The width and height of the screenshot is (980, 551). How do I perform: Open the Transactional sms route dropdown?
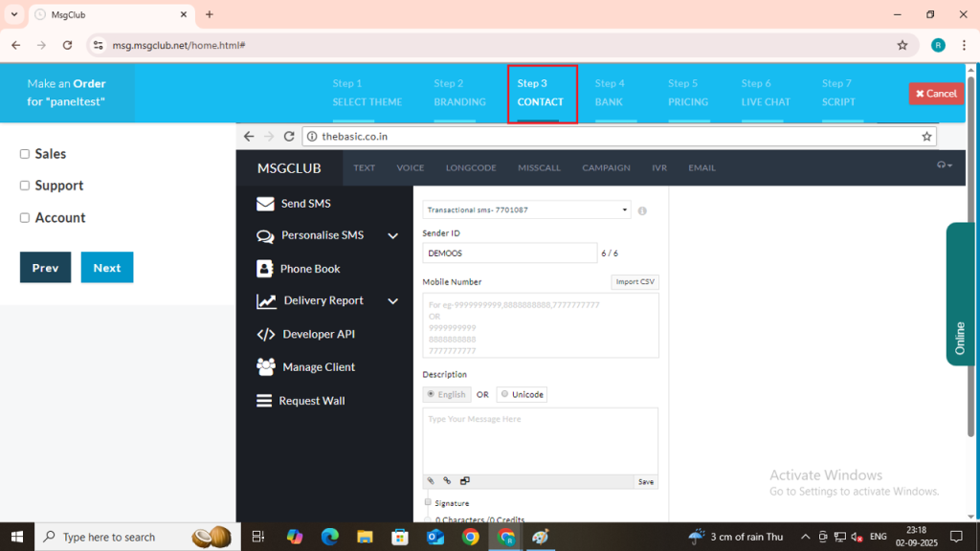click(x=526, y=209)
